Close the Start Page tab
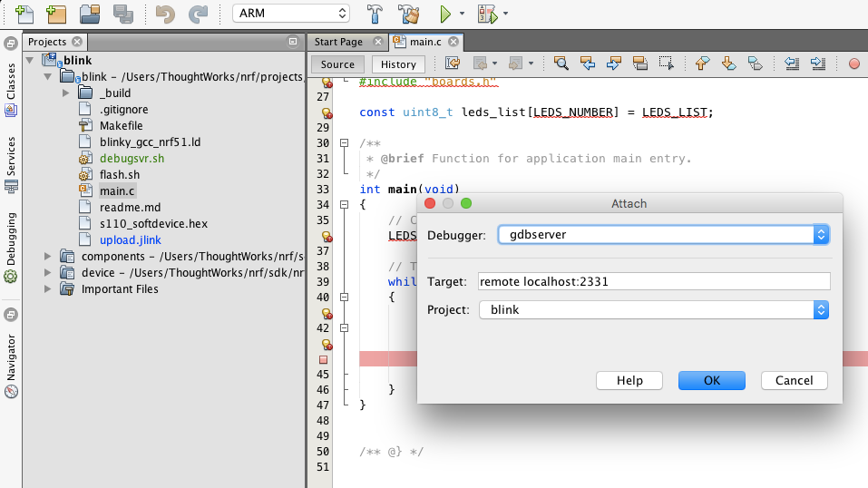 tap(377, 42)
